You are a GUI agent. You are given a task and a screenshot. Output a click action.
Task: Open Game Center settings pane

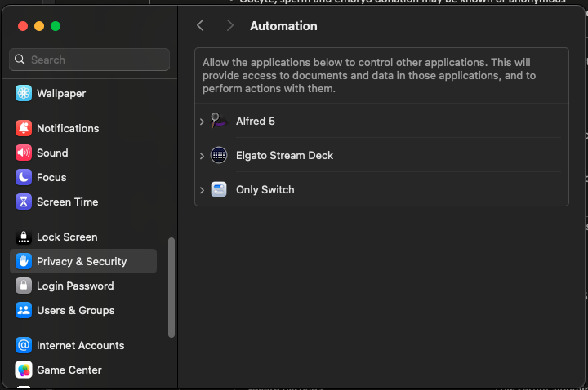(x=69, y=370)
